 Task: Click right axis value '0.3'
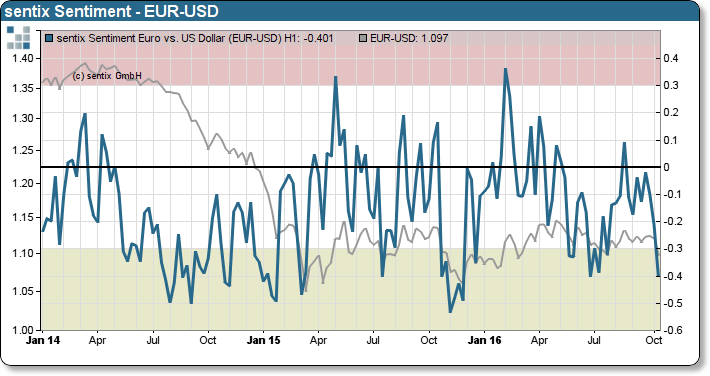pos(671,85)
